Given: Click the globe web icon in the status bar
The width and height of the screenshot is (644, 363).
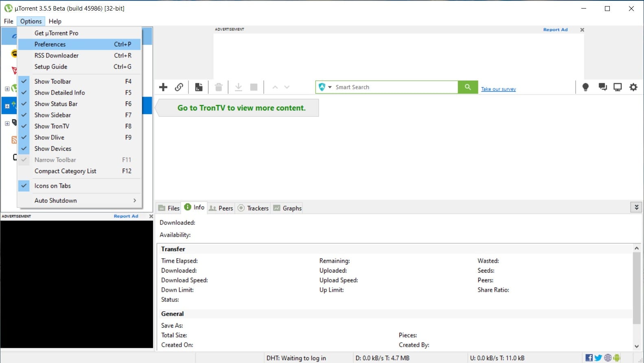Looking at the screenshot, I should [x=608, y=358].
